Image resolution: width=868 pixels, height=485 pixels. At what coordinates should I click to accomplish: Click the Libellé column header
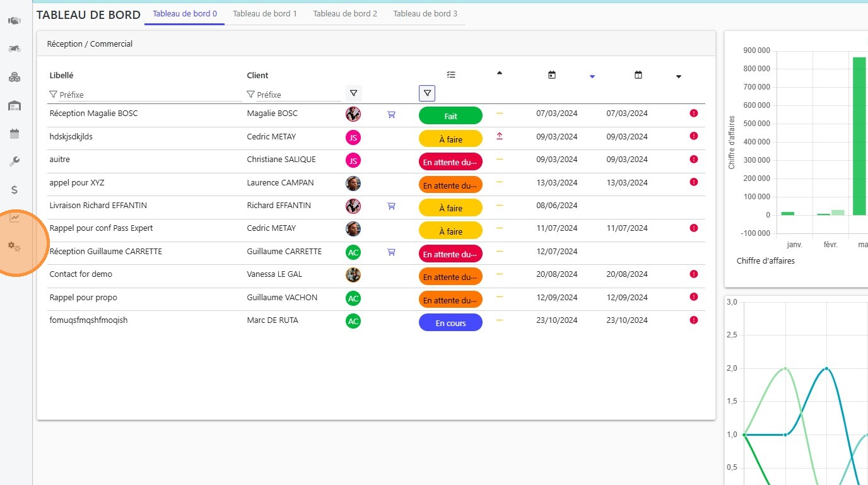click(x=61, y=75)
